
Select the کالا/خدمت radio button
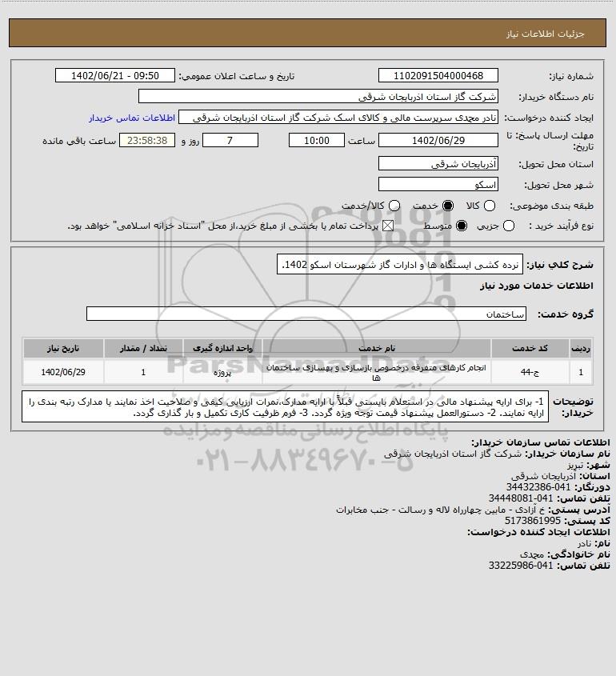(394, 206)
